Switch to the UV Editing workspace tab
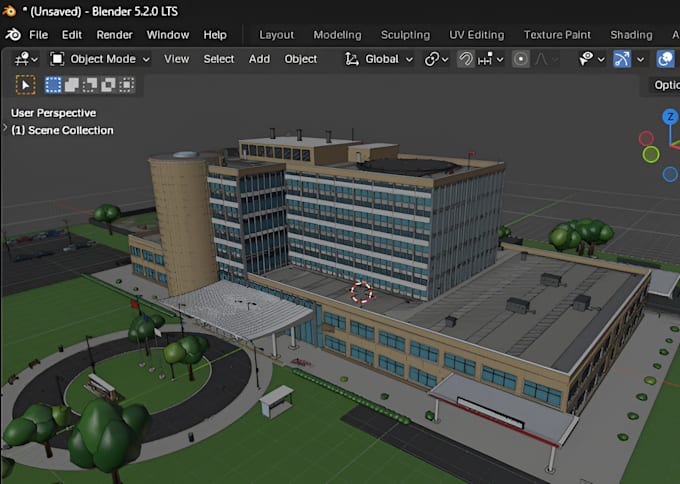This screenshot has height=484, width=680. 477,35
